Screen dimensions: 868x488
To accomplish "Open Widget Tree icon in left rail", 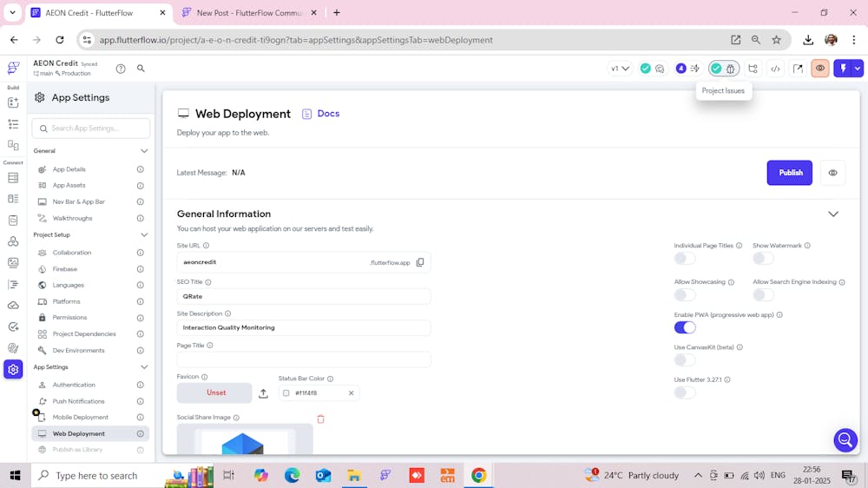I will 13,124.
